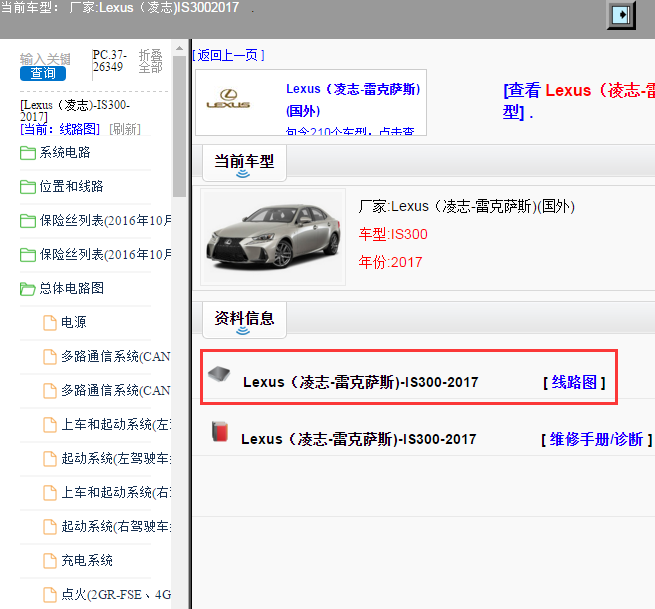This screenshot has height=609, width=655.
Task: Click the 维修手册/诊断 link
Action: point(597,439)
